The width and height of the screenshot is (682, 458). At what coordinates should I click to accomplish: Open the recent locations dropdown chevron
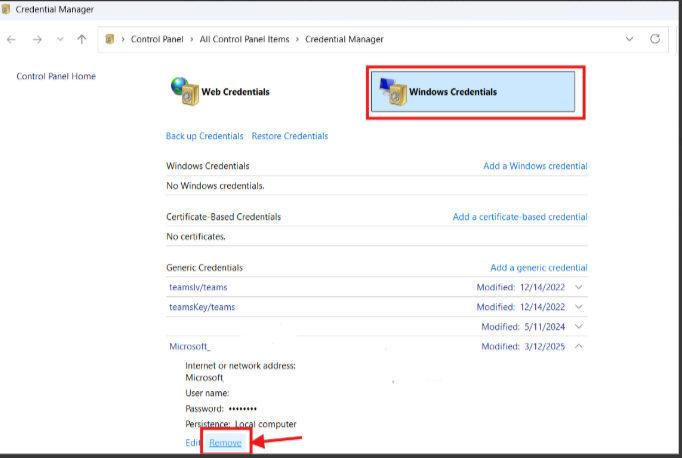[60, 39]
